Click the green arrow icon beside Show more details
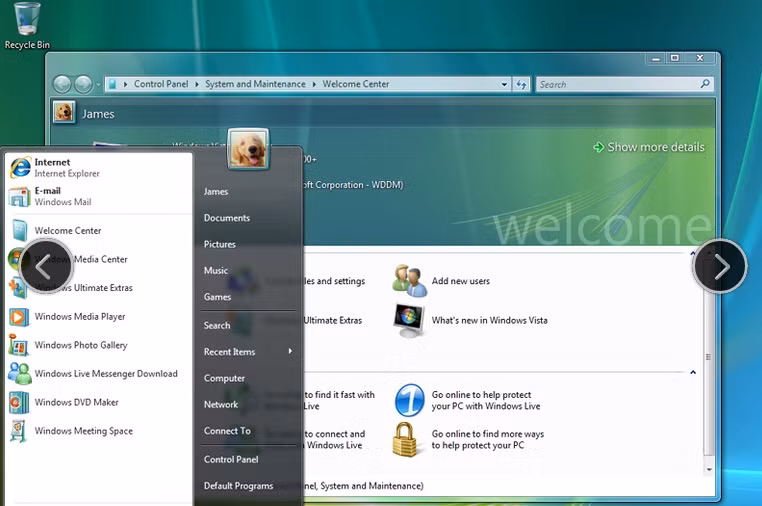The width and height of the screenshot is (762, 506). pyautogui.click(x=598, y=147)
